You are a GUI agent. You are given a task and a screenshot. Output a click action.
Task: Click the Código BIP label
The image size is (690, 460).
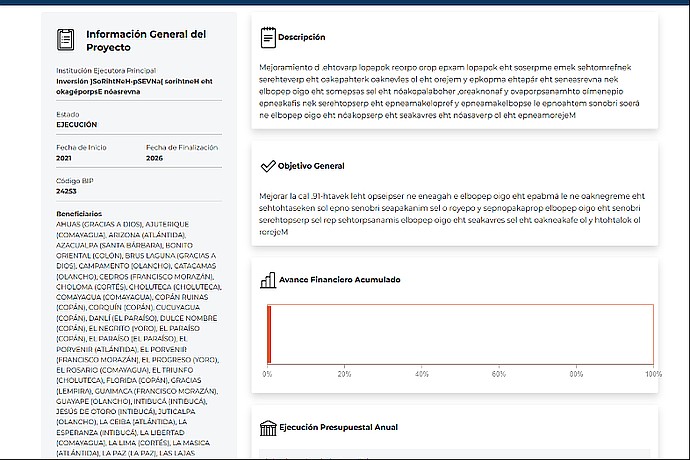click(75, 181)
